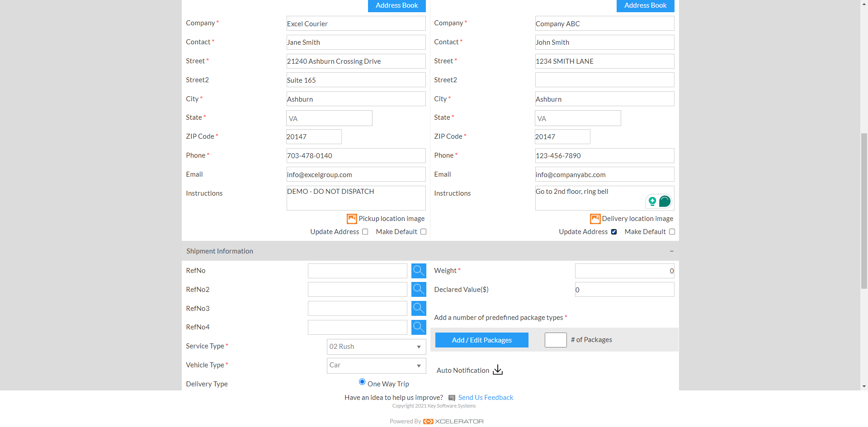This screenshot has height=427, width=868.
Task: Open the Delivery location image icon
Action: (595, 219)
